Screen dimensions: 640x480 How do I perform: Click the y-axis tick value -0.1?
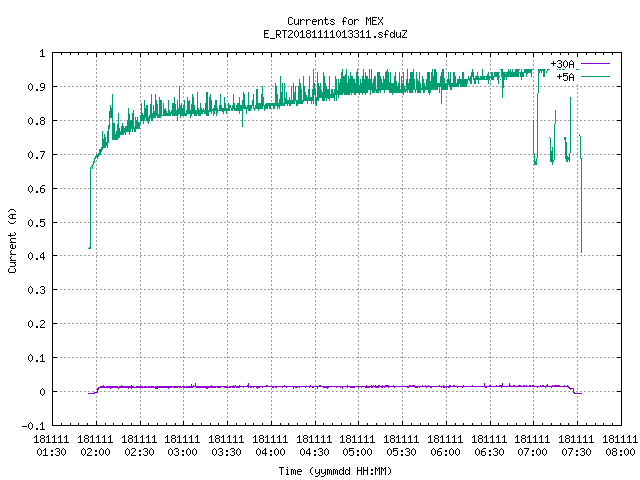(33, 426)
